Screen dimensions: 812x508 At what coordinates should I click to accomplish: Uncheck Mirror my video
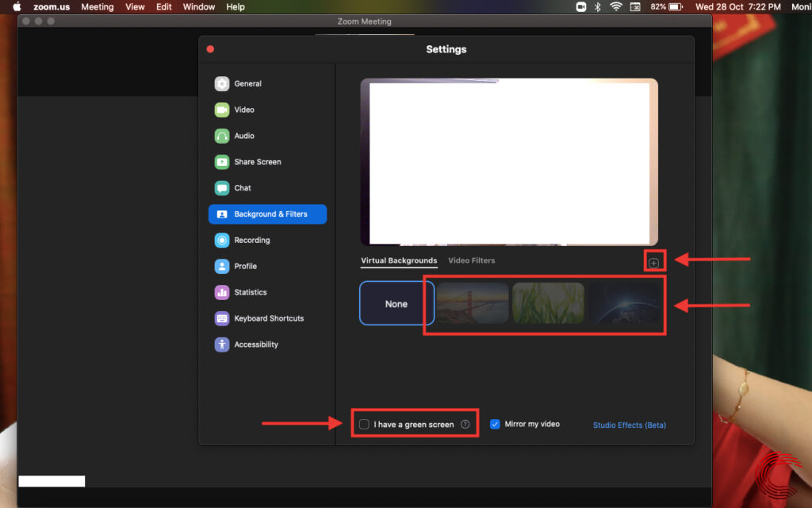pyautogui.click(x=495, y=424)
